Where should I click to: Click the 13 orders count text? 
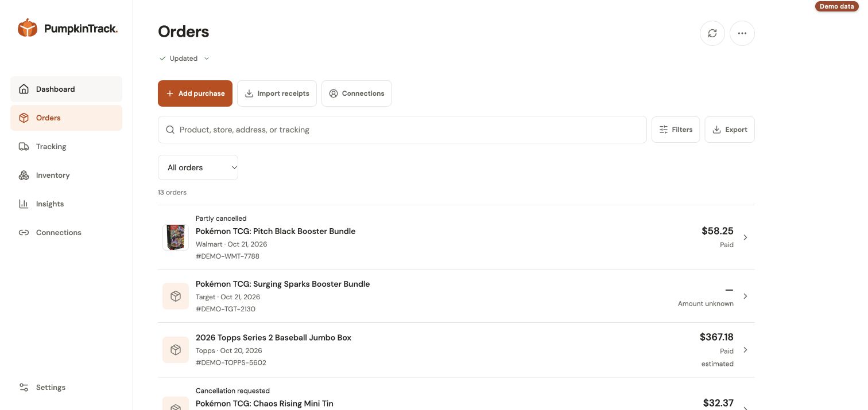(x=172, y=192)
